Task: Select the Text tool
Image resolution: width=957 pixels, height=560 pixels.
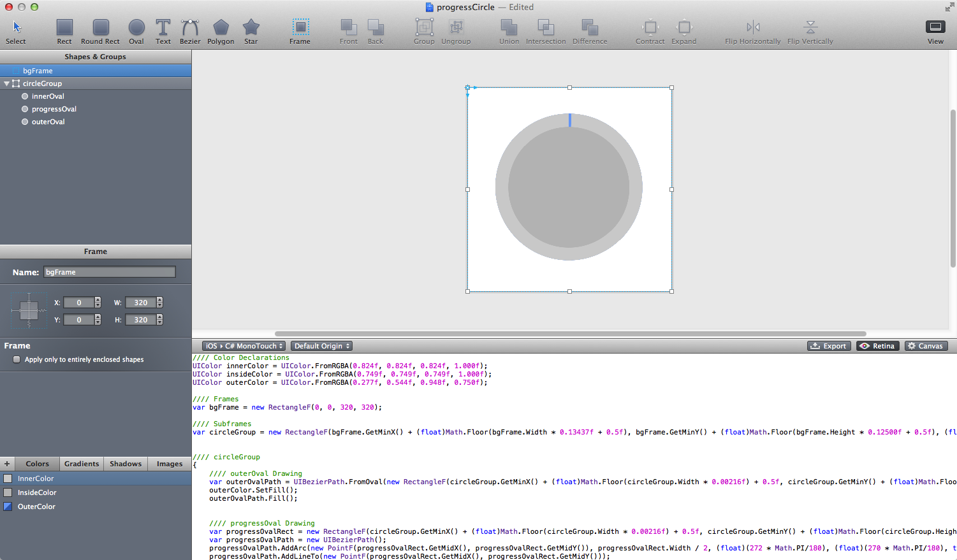Action: 163,32
